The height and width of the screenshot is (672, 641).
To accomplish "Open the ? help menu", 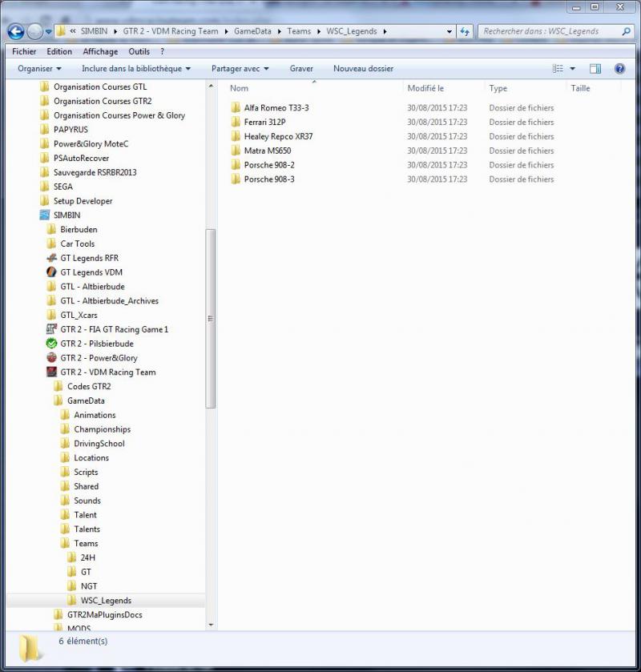I will coord(162,51).
